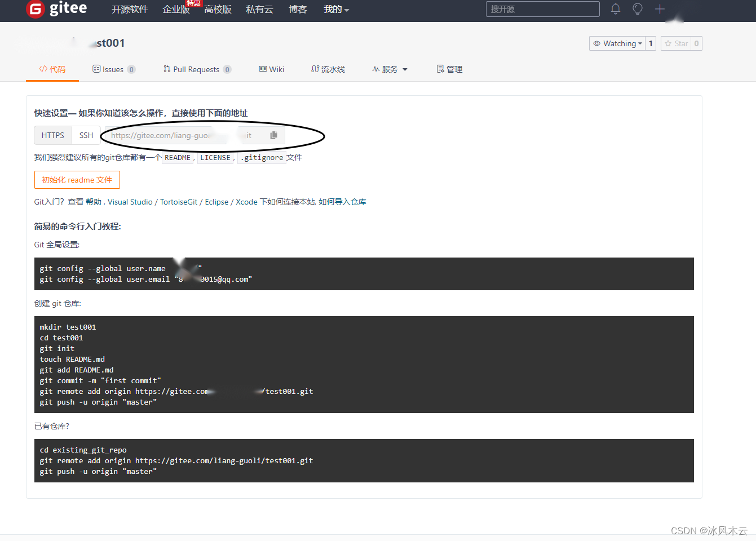
Task: Open 企业版 in the top navigation
Action: click(x=176, y=9)
